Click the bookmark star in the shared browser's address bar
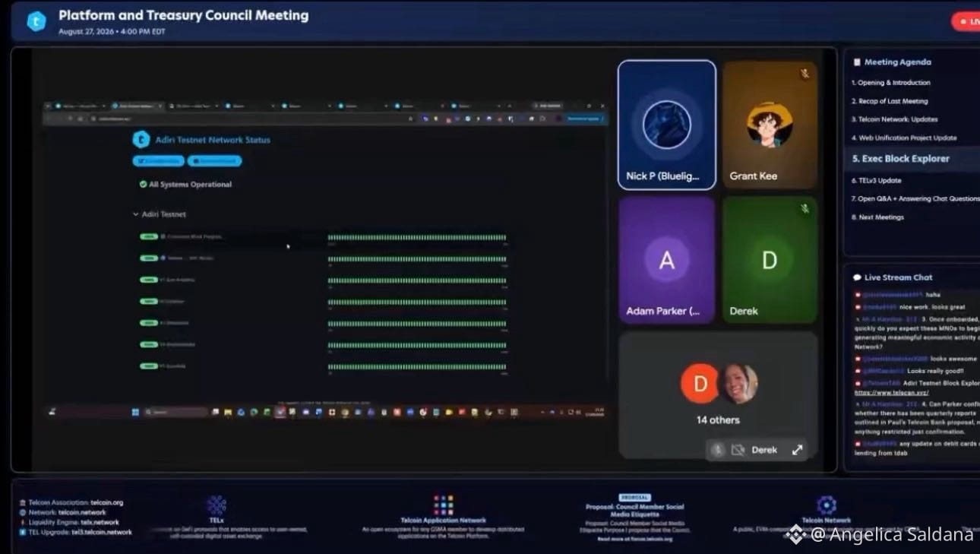The image size is (980, 554). 411,119
